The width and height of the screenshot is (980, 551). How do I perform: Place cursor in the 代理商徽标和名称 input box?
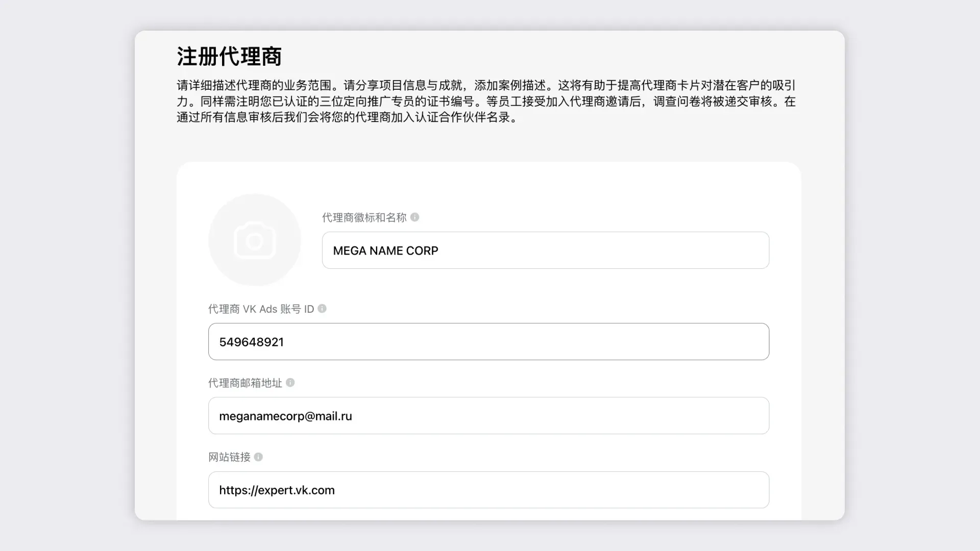pos(545,251)
